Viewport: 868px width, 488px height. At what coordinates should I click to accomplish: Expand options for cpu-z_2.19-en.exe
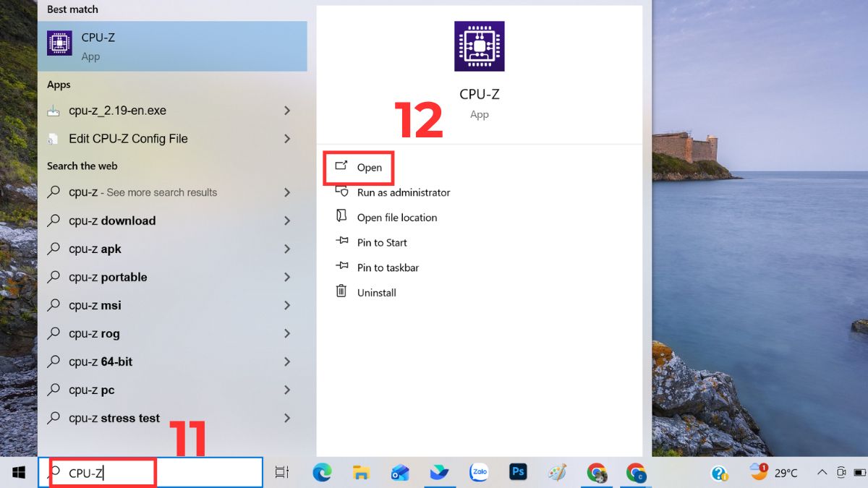287,111
